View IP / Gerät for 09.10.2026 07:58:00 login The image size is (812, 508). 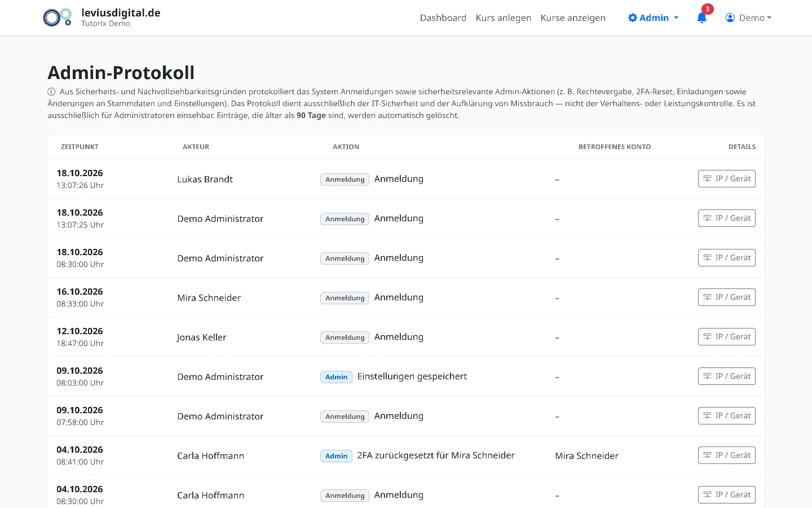click(727, 415)
